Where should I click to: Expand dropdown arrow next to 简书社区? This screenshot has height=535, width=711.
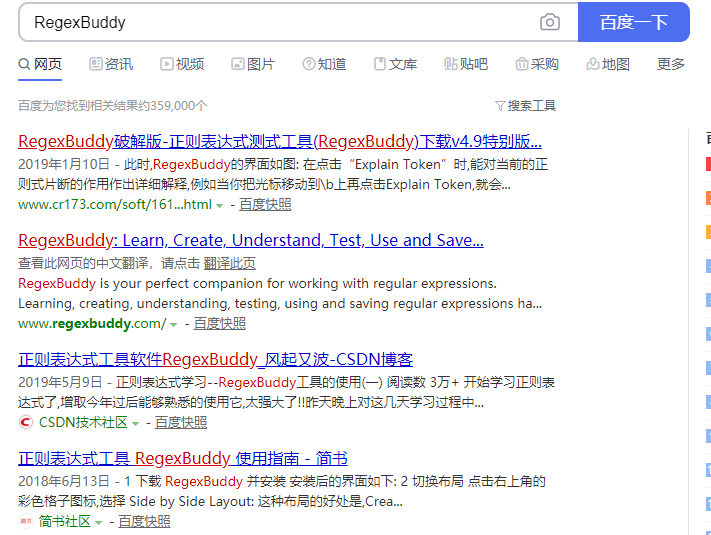click(x=98, y=522)
